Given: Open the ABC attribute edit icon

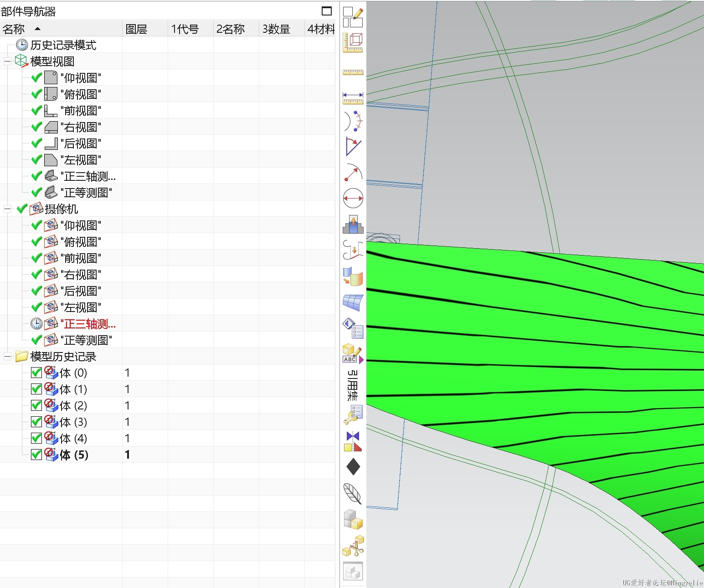Looking at the screenshot, I should (x=353, y=354).
